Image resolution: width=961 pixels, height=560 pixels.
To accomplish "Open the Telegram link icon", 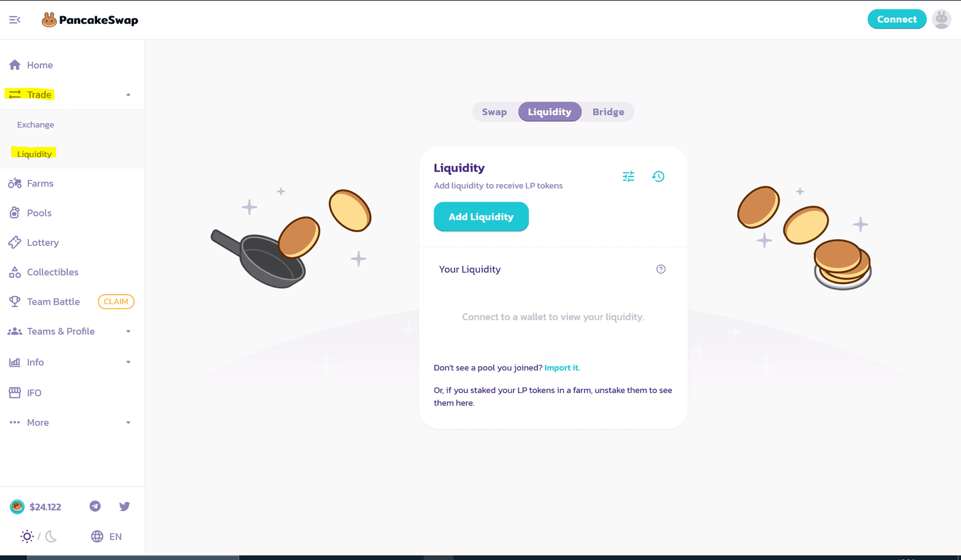I will [95, 506].
